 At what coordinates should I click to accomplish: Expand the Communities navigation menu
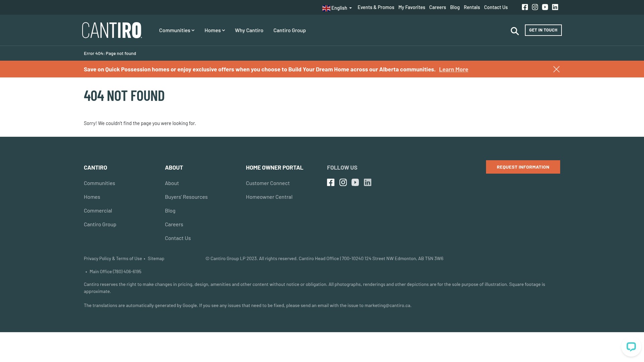[177, 30]
